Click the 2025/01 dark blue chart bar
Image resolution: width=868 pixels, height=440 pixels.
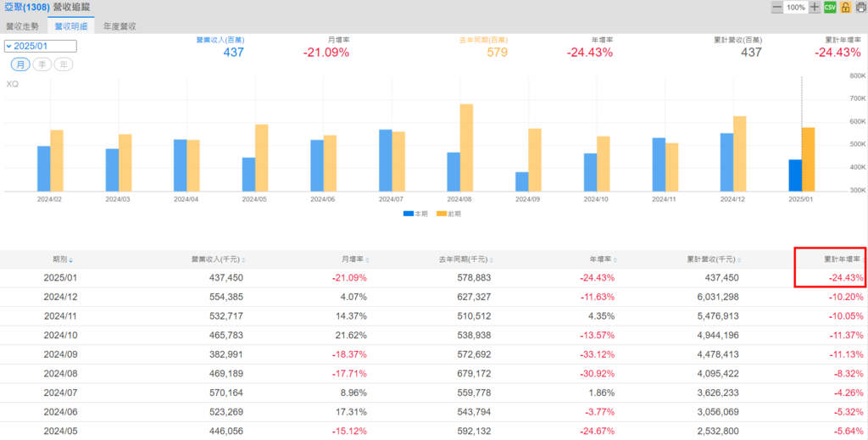tap(795, 175)
